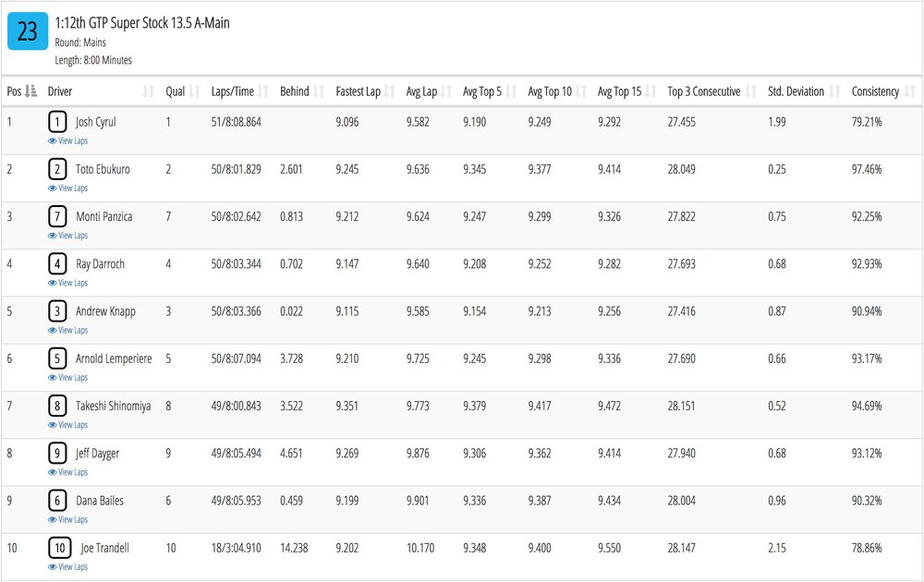Sort by Qual column arrows

tap(194, 91)
